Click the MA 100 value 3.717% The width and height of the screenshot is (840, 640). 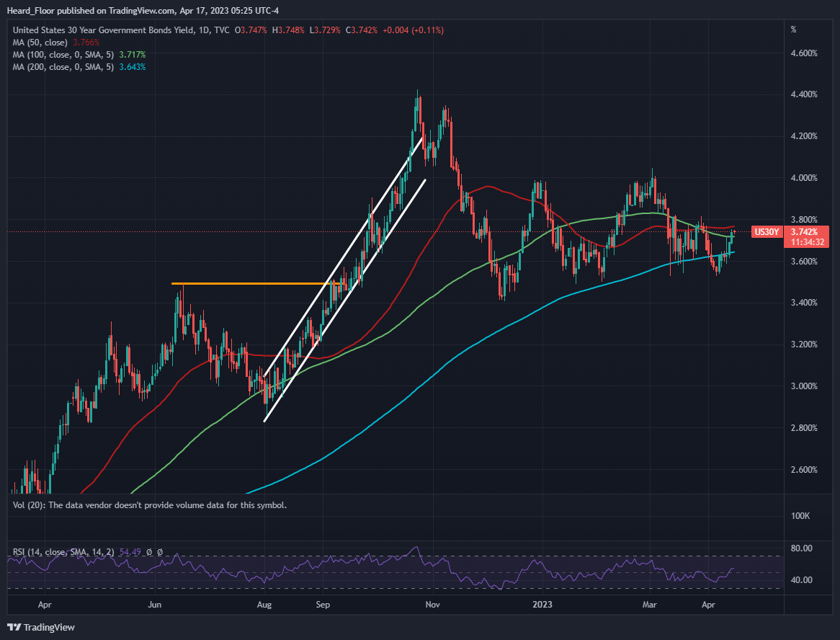point(133,55)
